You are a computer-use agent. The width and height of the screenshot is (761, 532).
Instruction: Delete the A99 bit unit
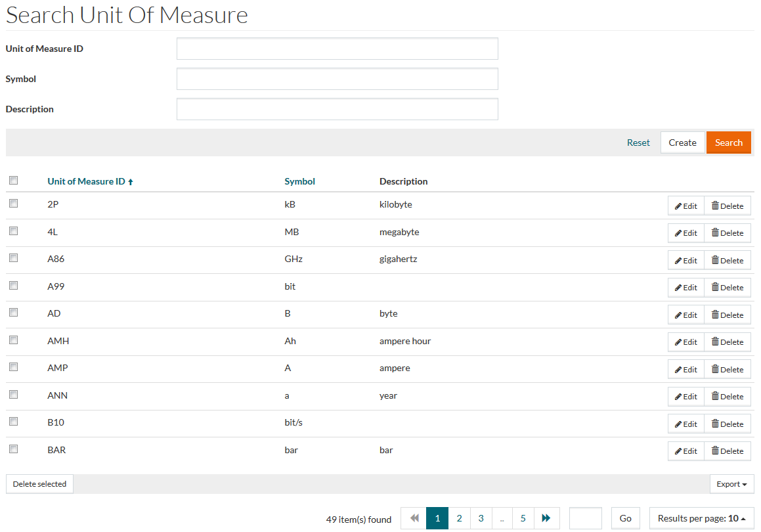728,288
